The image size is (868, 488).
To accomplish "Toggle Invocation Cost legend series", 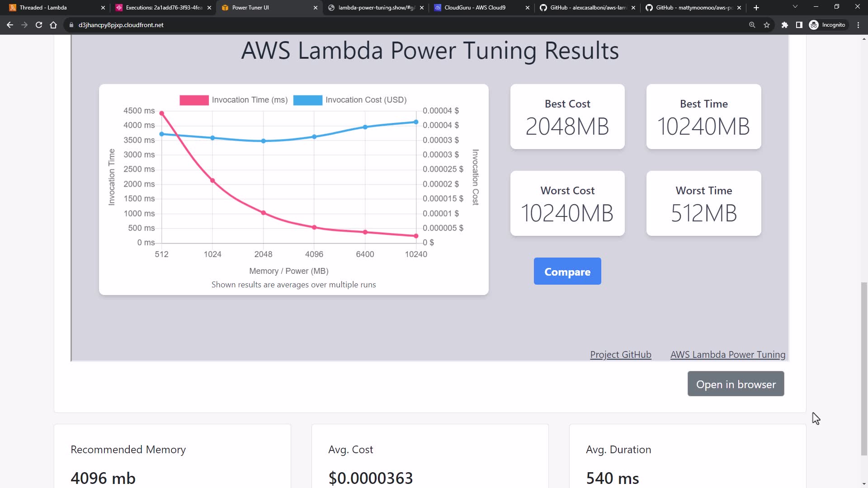I will (350, 100).
